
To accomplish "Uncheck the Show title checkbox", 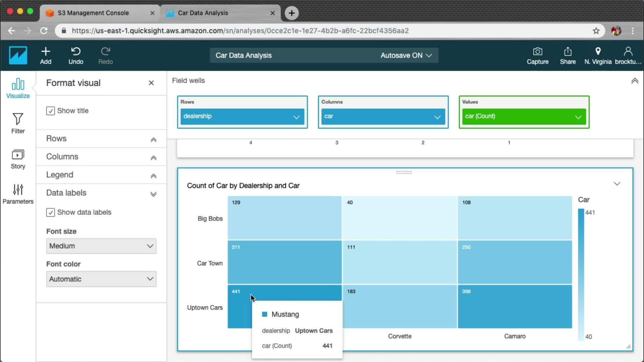I will 50,111.
